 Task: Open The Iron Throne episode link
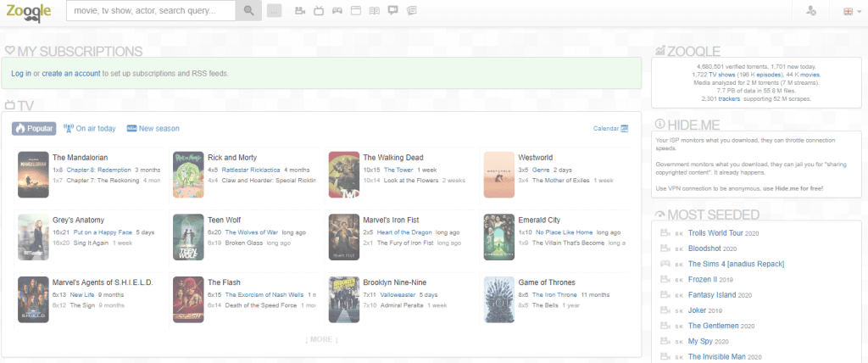click(x=554, y=295)
